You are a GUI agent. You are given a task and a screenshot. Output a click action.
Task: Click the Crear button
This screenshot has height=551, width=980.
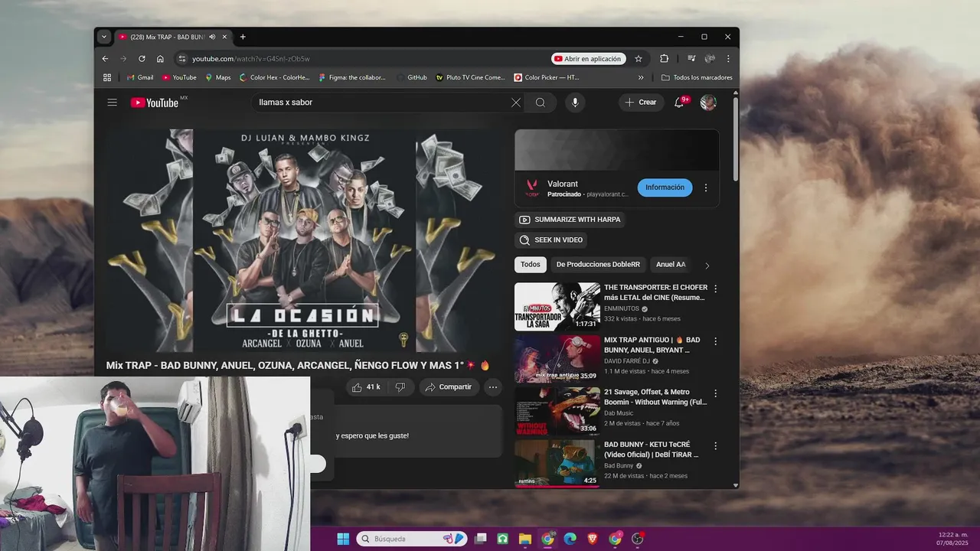pos(641,103)
